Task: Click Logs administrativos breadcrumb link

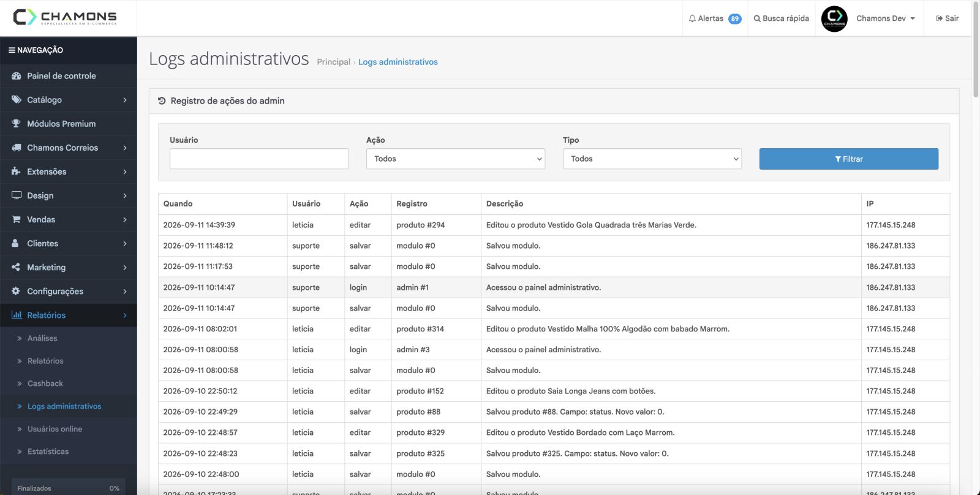Action: 398,62
